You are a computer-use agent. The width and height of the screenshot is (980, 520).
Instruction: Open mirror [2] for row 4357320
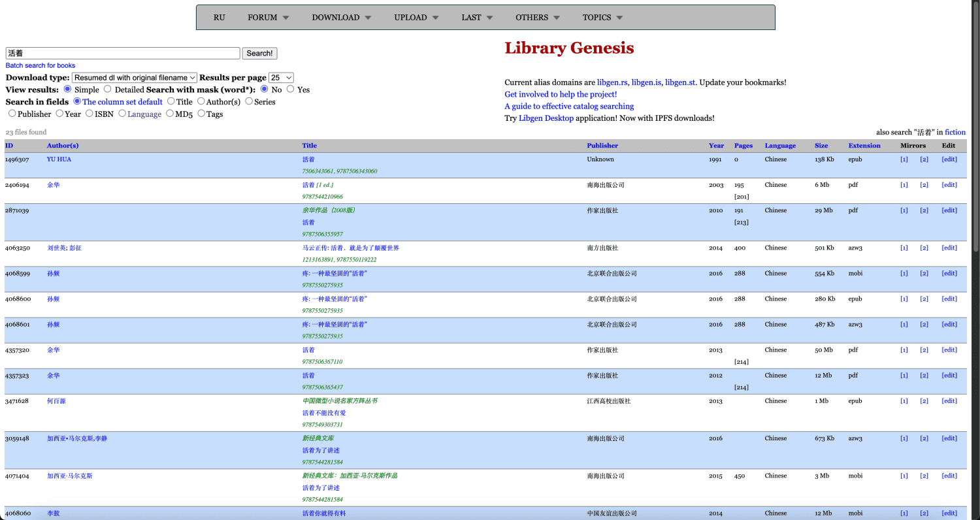pos(924,350)
